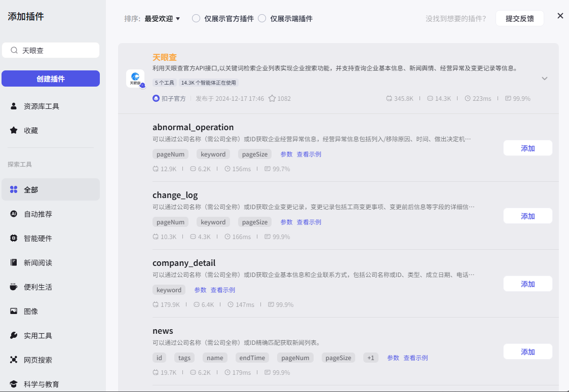Open 收藏 section
This screenshot has height=392, width=569.
(x=51, y=130)
